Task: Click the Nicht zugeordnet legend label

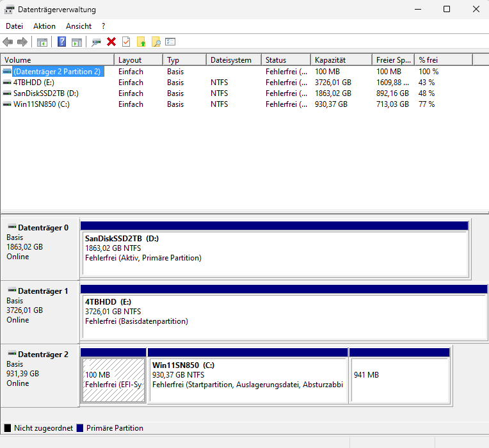Action: tap(44, 428)
